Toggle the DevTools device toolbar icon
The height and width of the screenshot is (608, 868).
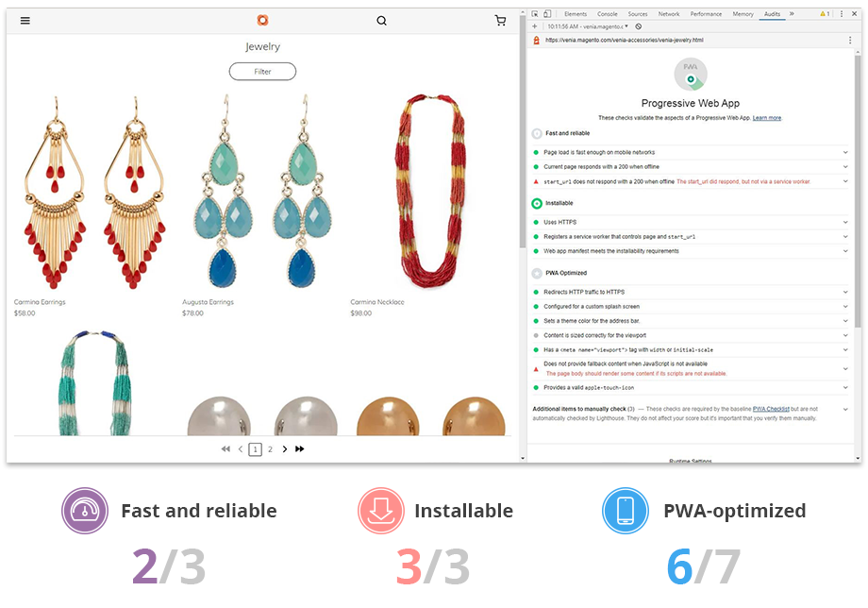click(547, 14)
